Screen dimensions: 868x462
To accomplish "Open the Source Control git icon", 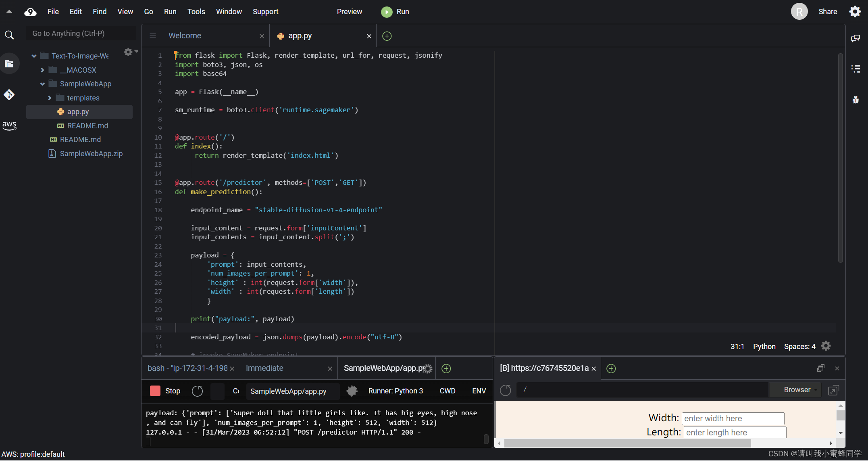I will [9, 95].
